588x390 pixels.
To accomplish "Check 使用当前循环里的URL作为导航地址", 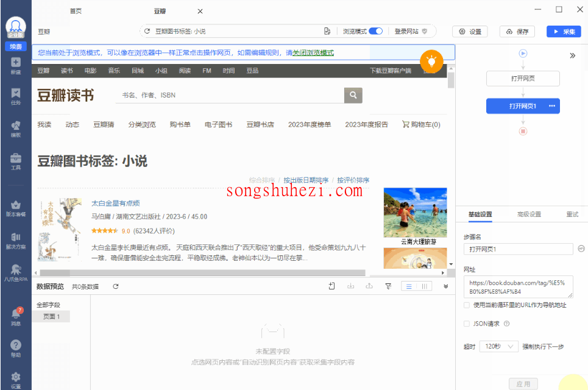I will (467, 305).
